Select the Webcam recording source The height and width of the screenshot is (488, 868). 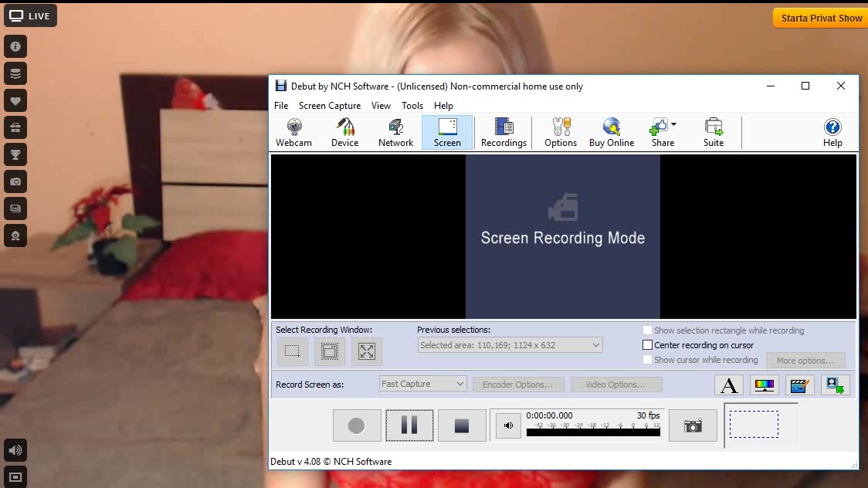293,132
